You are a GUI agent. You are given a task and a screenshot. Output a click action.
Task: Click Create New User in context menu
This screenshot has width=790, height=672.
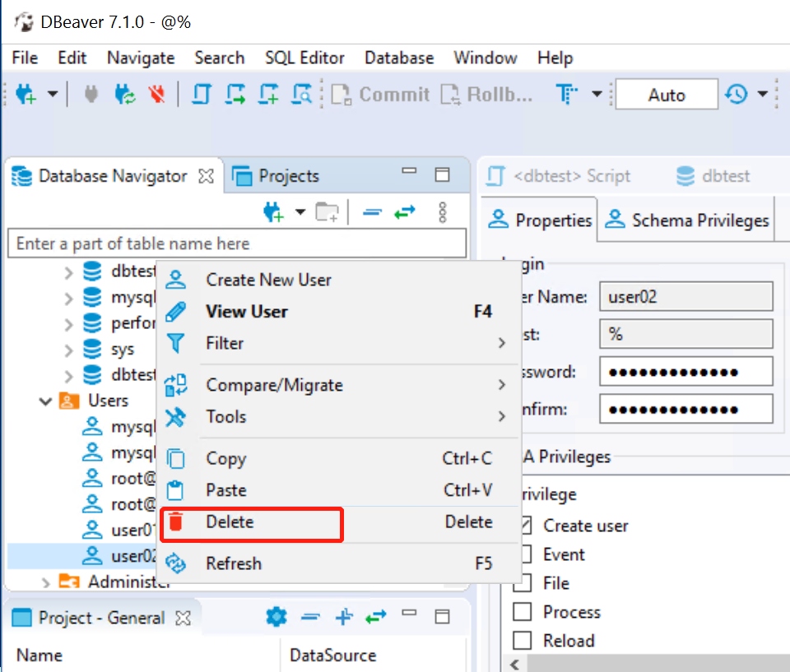point(268,280)
